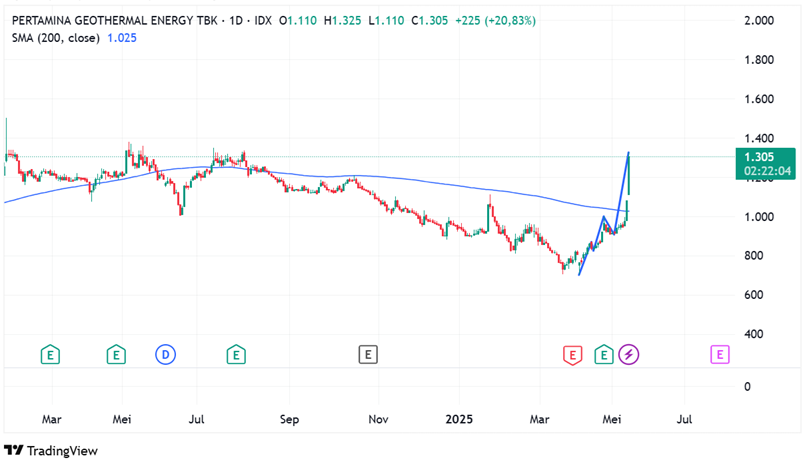
Task: Open the gray E marker near November
Action: [x=368, y=355]
